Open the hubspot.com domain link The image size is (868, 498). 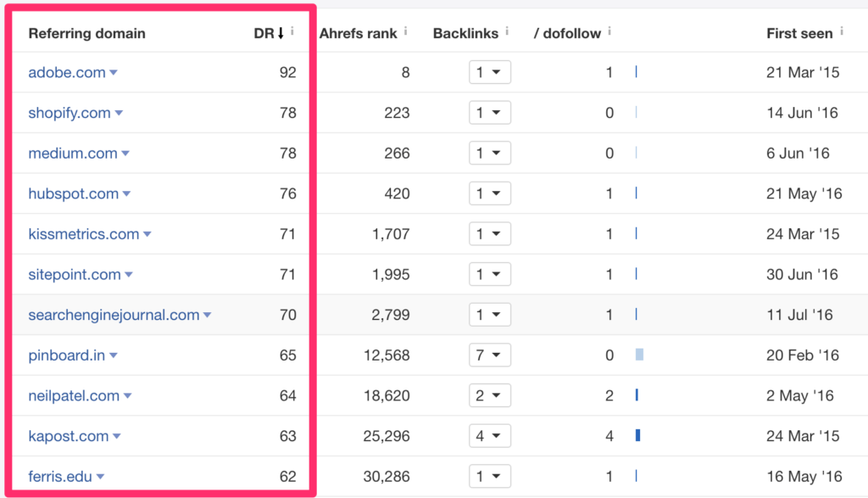[x=74, y=194]
